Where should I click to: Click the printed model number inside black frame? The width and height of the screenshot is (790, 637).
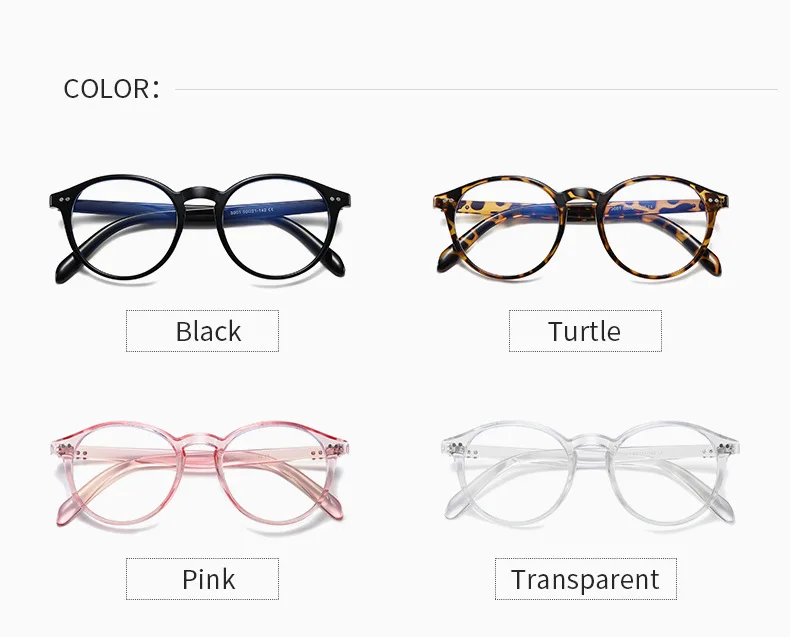251,212
